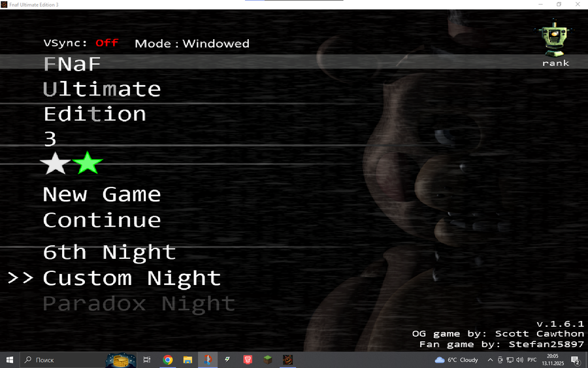588x368 pixels.
Task: Switch to the red-blue joystick taskbar app
Action: [x=208, y=360]
